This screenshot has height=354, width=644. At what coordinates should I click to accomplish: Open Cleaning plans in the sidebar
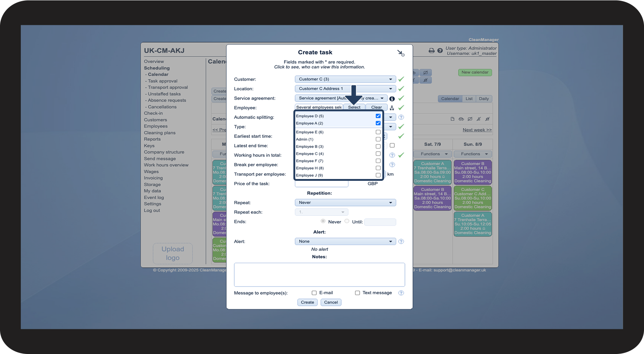[160, 133]
